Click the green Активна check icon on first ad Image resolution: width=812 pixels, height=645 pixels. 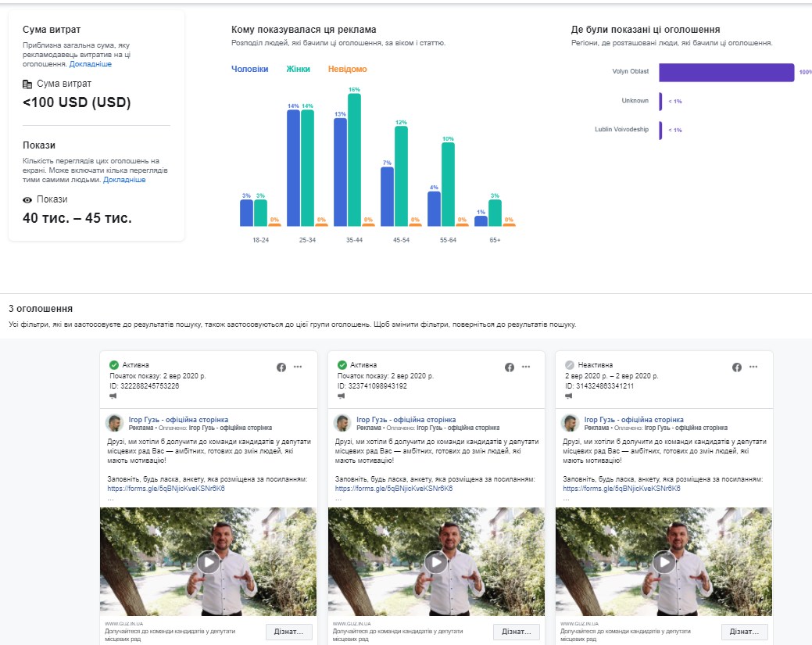pos(114,365)
